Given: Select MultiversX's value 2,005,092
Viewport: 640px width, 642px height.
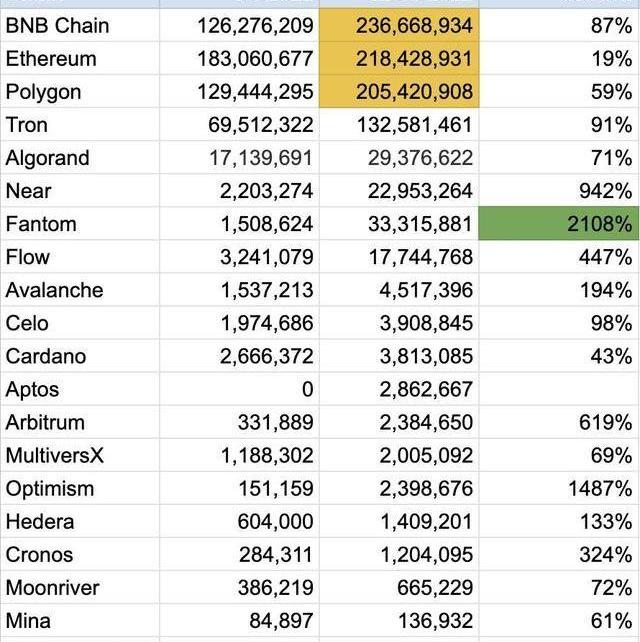Looking at the screenshot, I should (x=399, y=456).
